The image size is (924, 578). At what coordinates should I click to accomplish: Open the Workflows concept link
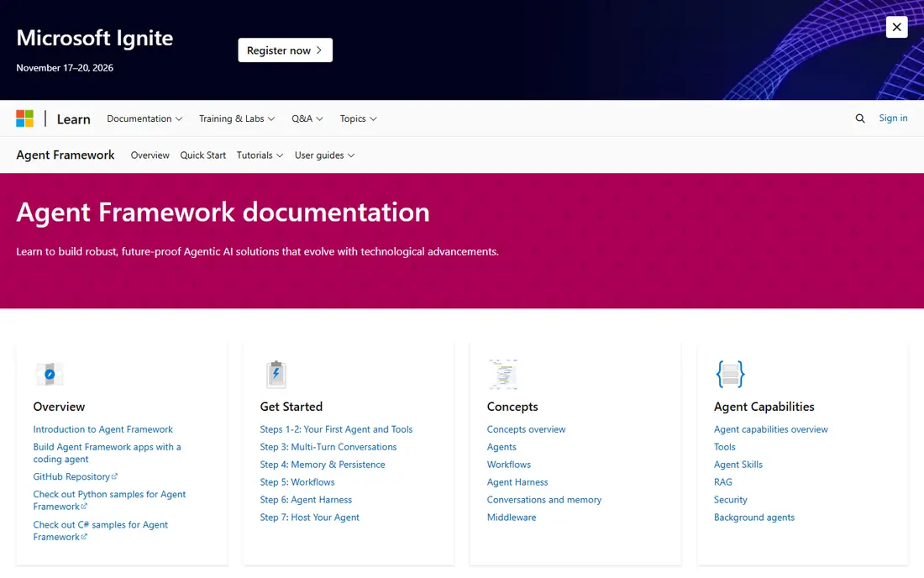click(x=508, y=465)
